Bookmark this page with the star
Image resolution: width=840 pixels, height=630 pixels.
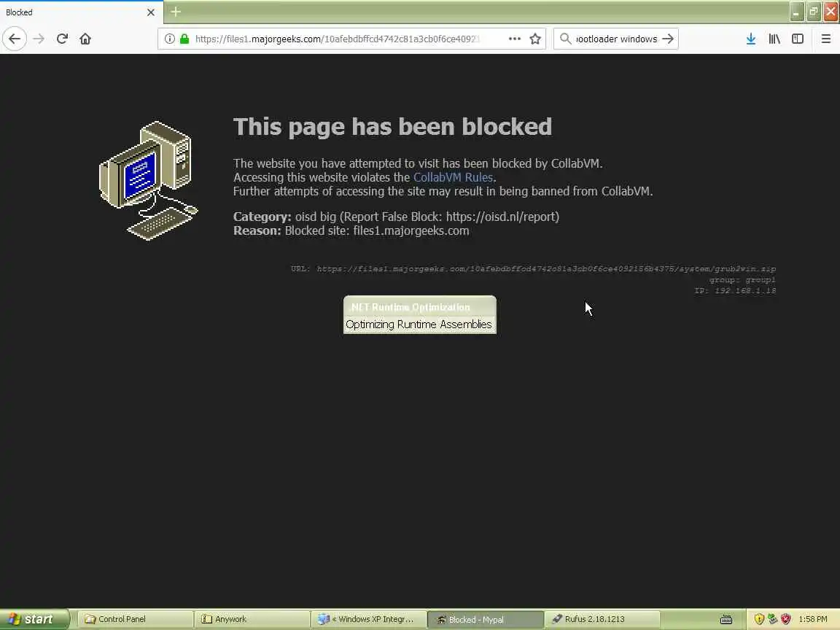[535, 39]
